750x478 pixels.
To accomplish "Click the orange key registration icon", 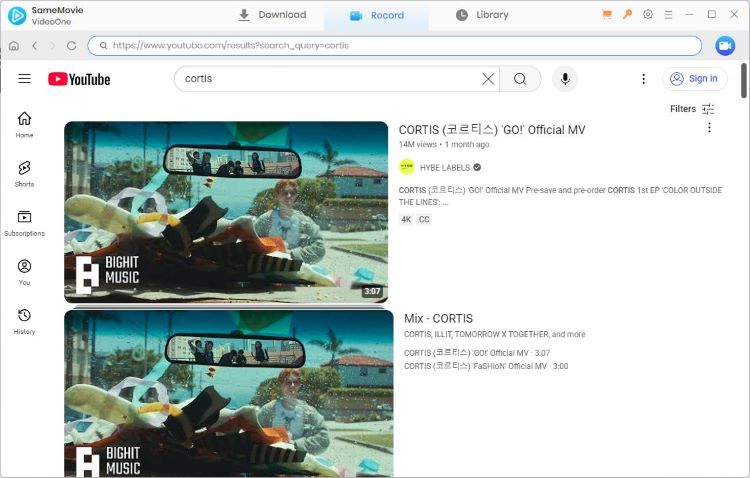I will coord(627,14).
